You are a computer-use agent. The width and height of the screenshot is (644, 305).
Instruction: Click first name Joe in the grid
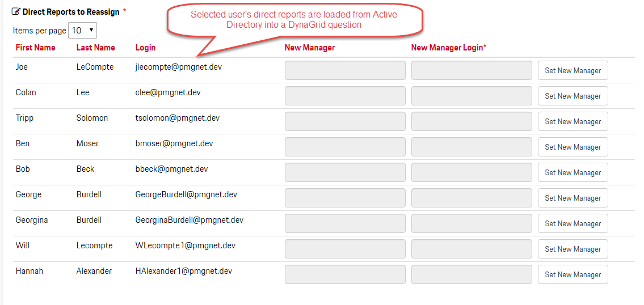22,67
